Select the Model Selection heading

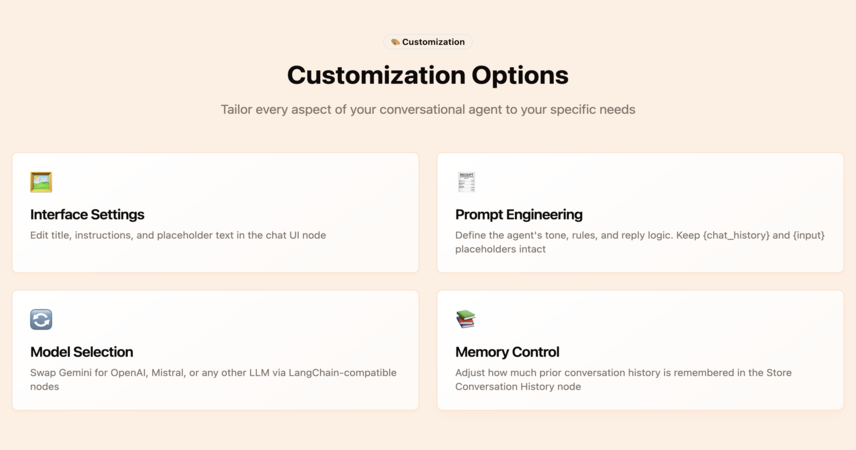(82, 352)
